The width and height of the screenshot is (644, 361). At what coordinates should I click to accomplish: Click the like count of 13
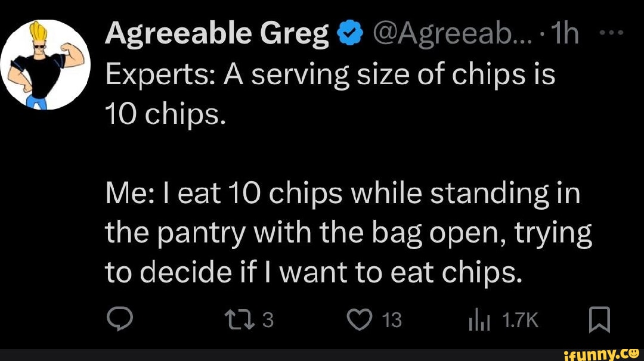point(391,322)
